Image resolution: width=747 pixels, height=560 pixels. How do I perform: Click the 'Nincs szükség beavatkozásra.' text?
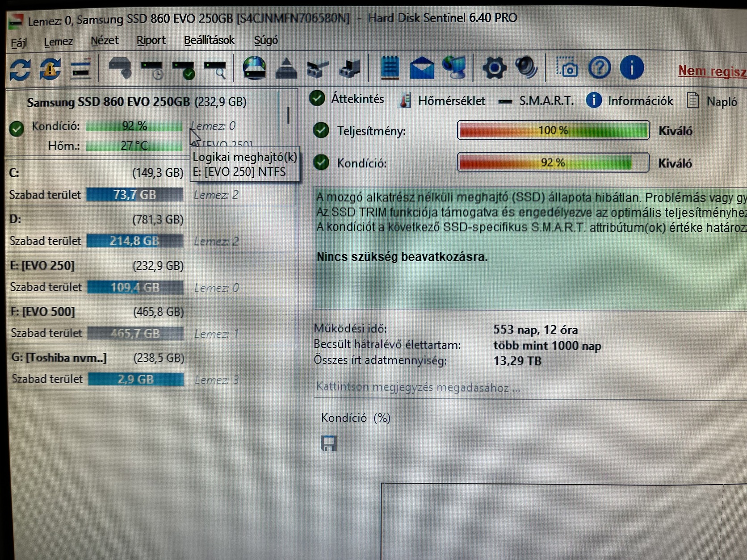[x=402, y=257]
